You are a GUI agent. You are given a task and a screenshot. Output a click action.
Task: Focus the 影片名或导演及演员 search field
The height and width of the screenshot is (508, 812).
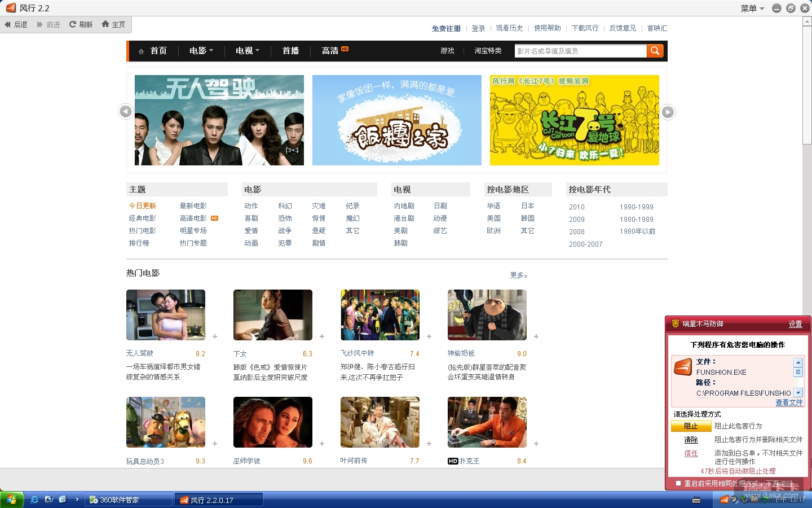coord(580,51)
